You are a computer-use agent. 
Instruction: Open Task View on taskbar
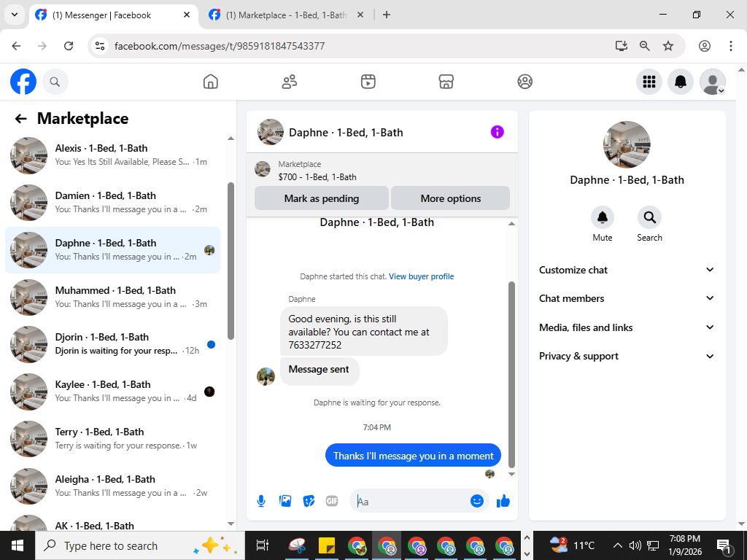263,545
